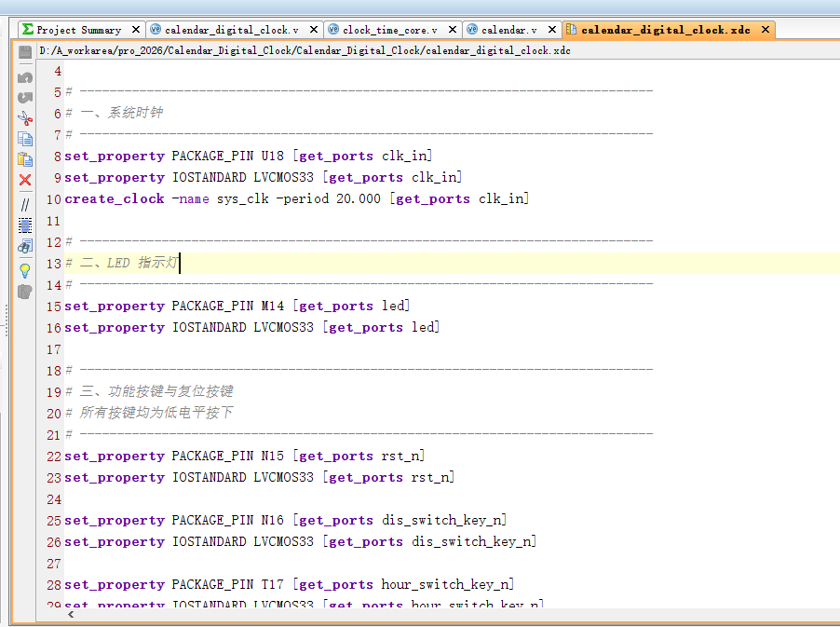Click the dashed comment on line 18
The height and width of the screenshot is (627, 840).
[359, 370]
